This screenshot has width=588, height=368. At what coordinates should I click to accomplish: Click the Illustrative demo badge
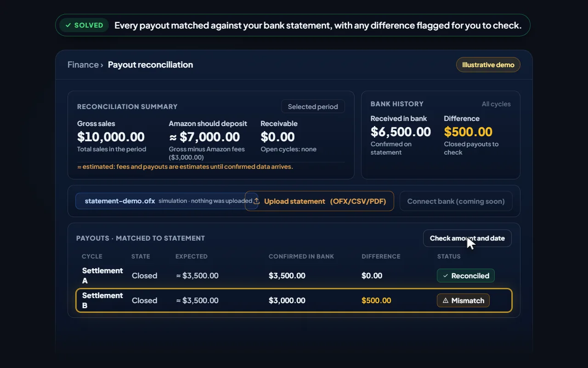point(488,65)
